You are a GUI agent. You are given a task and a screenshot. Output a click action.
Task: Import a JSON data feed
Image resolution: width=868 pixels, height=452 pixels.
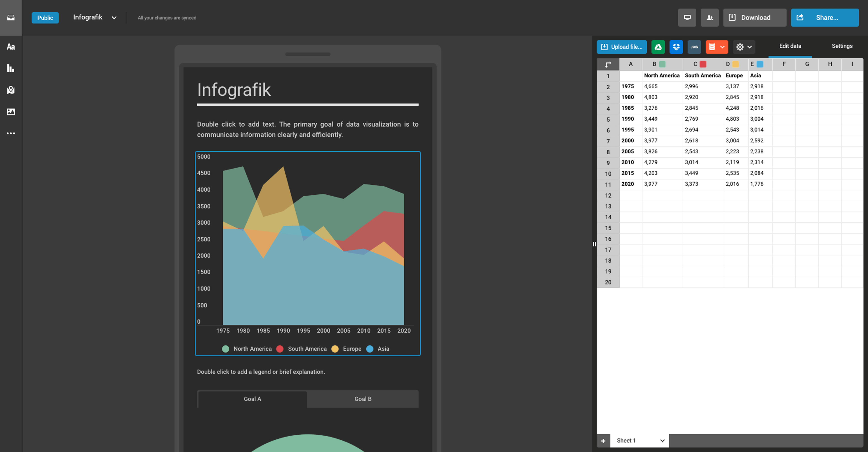point(694,47)
